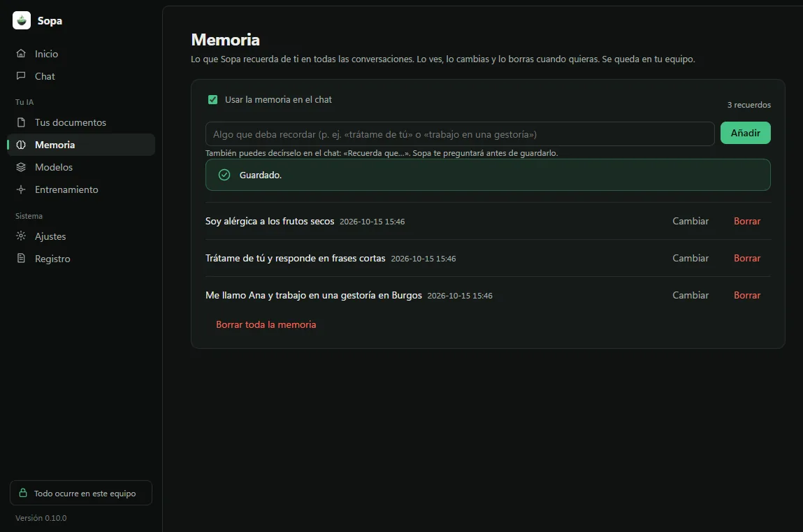Click the Registro document icon
The height and width of the screenshot is (532, 803).
[x=21, y=258]
